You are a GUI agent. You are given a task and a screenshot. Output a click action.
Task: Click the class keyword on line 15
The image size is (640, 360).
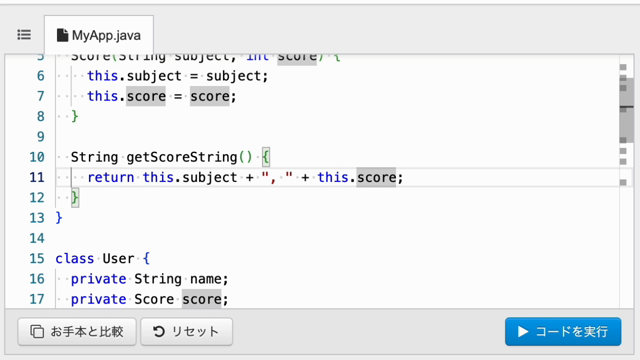coord(75,259)
